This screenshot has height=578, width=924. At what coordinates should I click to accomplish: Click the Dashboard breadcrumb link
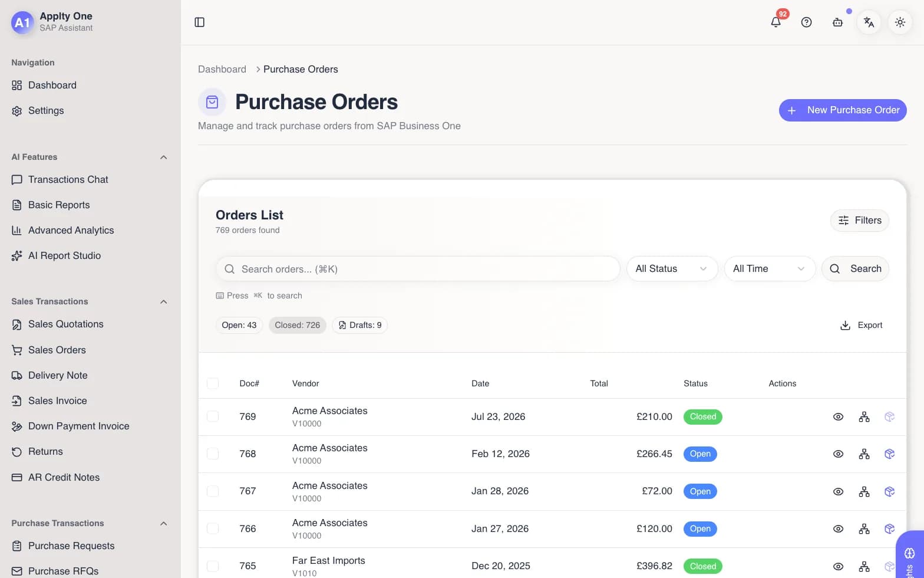[x=222, y=70]
